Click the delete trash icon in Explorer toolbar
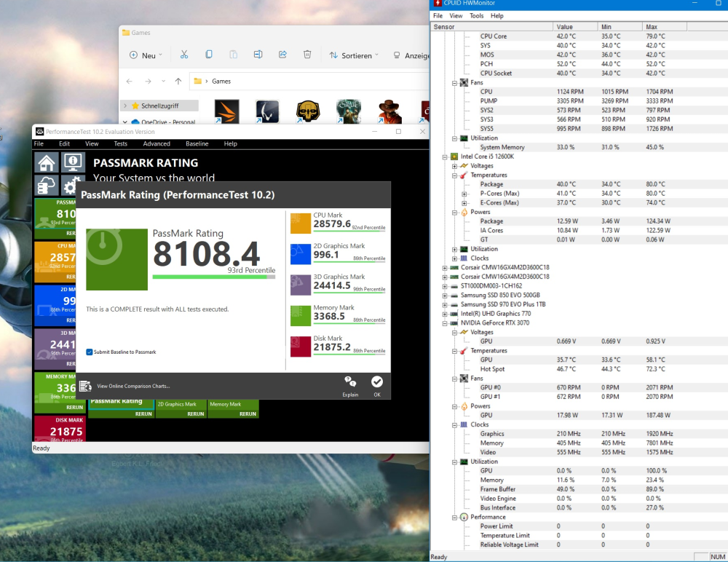This screenshot has height=562, width=728. pos(307,55)
